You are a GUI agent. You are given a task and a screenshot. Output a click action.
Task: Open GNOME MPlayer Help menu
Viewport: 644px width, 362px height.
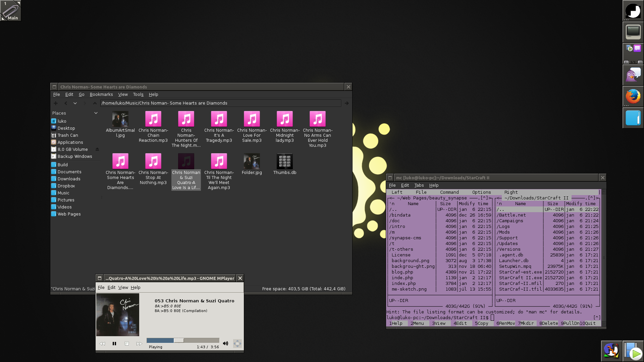(136, 288)
